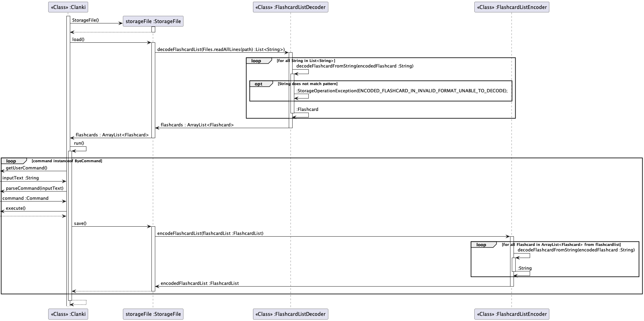The height and width of the screenshot is (321, 644).
Task: Click the top FlashcardListDecoder participant header
Action: [x=291, y=7]
